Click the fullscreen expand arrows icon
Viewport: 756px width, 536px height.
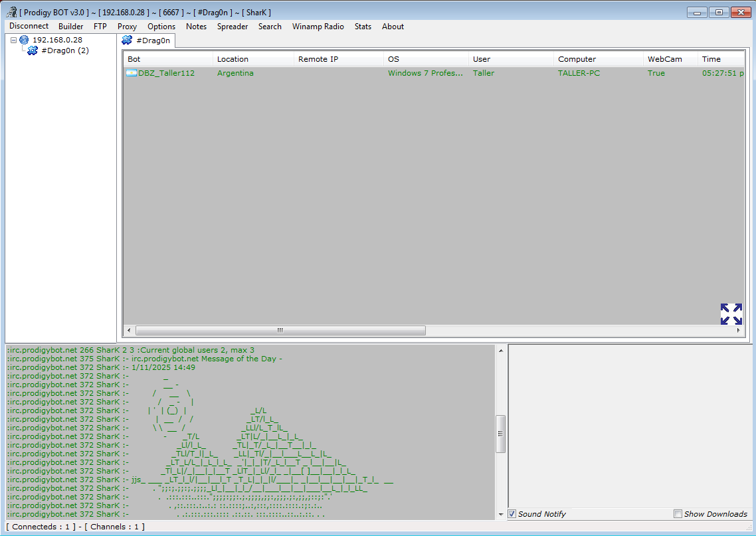[x=731, y=314]
